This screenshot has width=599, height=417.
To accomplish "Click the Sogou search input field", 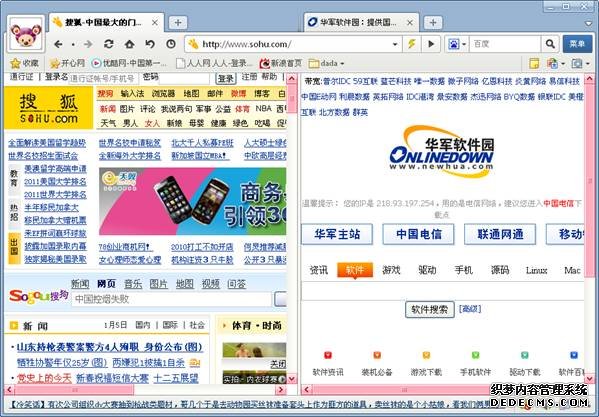I will (171, 299).
